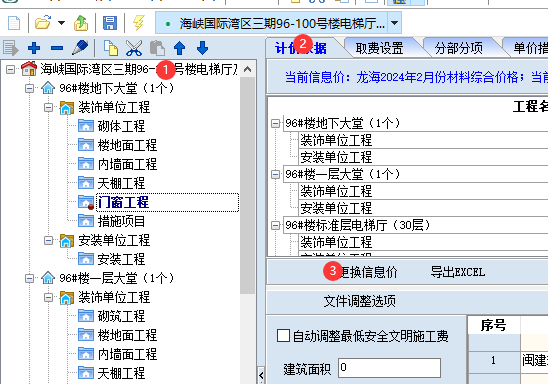Screen dimensions: 548x384
Task: Collapse 96#楼地下大堂 node in the left tree
Action: [29, 88]
